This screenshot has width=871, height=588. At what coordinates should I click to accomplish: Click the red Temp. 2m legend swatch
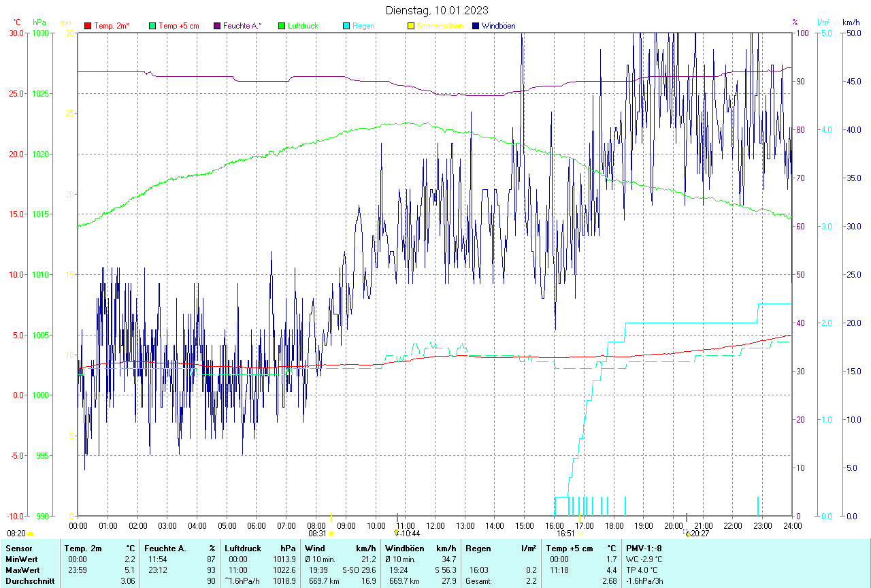click(88, 26)
